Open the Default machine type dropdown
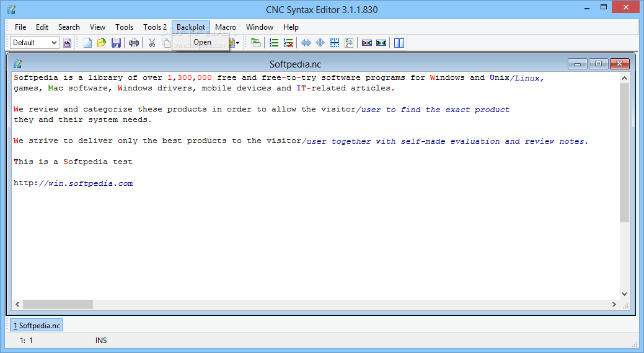The image size is (644, 353). click(35, 43)
